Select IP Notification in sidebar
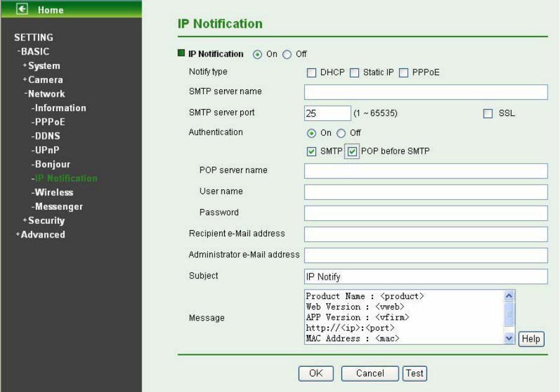 pyautogui.click(x=65, y=179)
